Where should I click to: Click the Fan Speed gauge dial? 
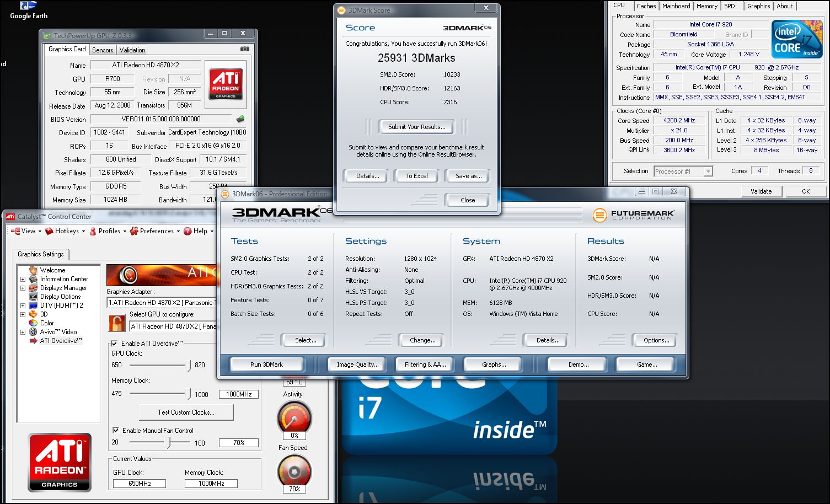(294, 471)
